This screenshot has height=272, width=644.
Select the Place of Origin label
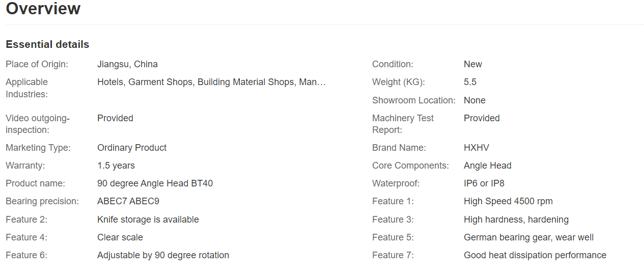[x=37, y=64]
